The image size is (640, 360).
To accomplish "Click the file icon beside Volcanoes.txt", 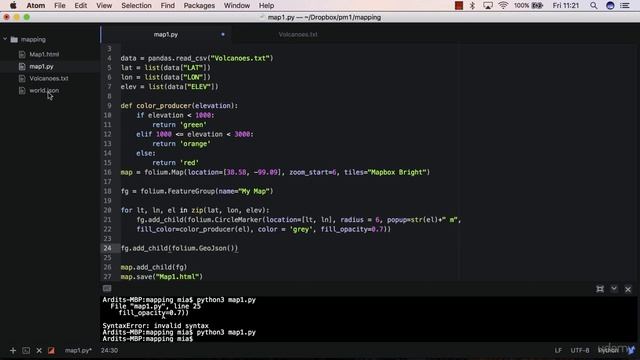I will tap(22, 78).
